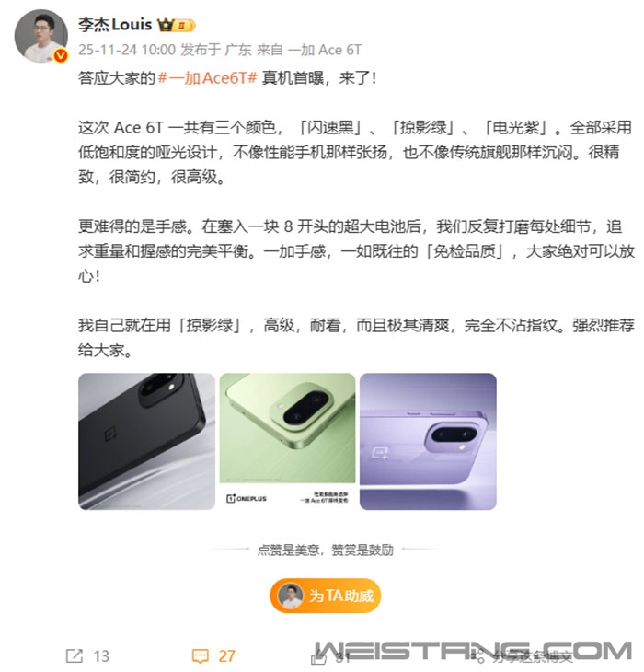
Task: Open the purple Ace 6T phone photo
Action: click(x=428, y=442)
